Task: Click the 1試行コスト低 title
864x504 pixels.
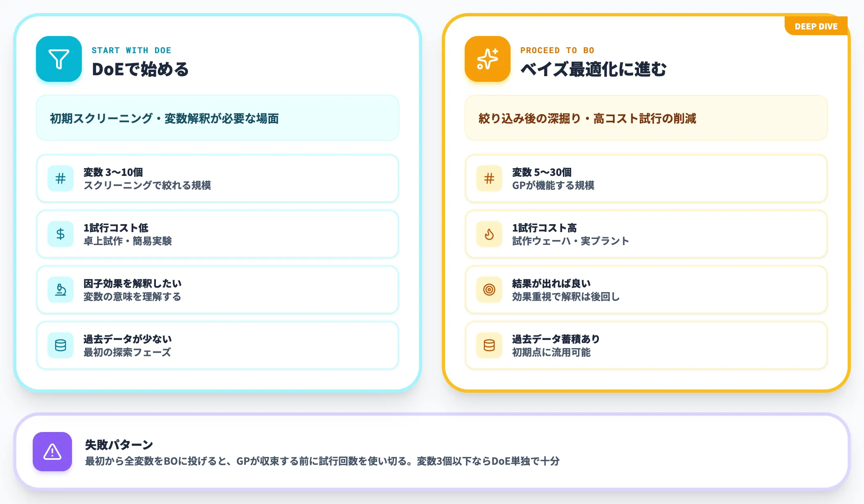Action: tap(116, 228)
